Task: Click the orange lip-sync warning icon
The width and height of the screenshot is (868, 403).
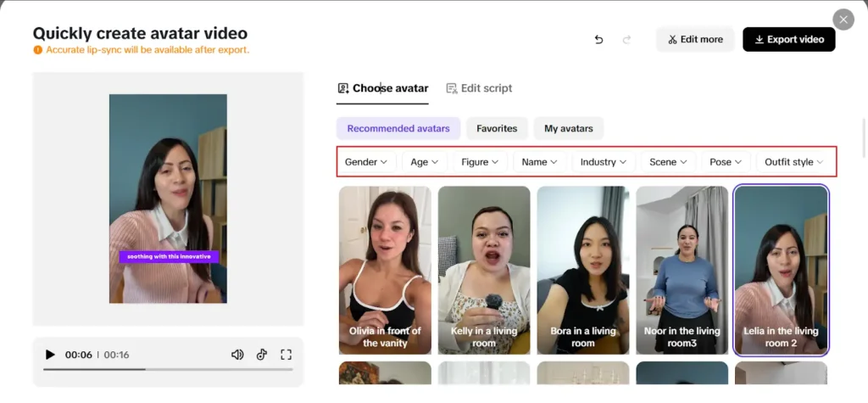Action: coord(37,50)
